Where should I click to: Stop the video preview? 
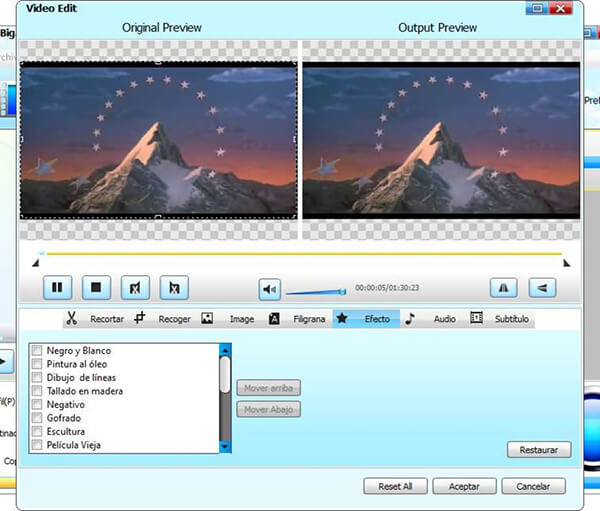[96, 288]
